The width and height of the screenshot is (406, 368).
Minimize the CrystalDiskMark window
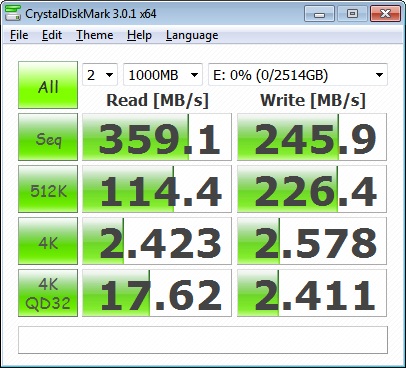319,14
